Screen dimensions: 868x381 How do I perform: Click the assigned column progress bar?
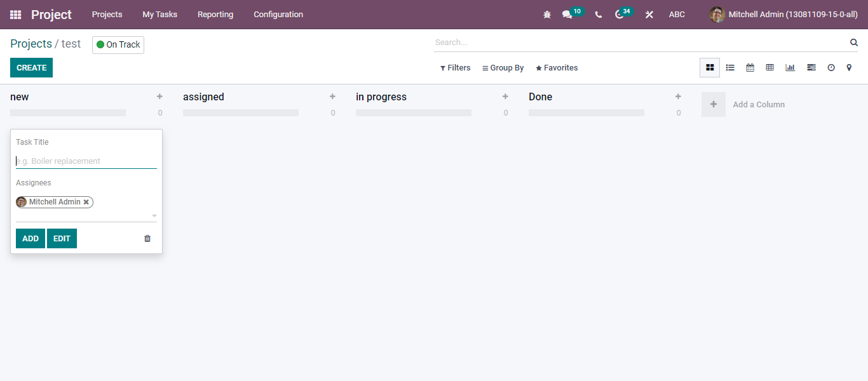coord(241,112)
